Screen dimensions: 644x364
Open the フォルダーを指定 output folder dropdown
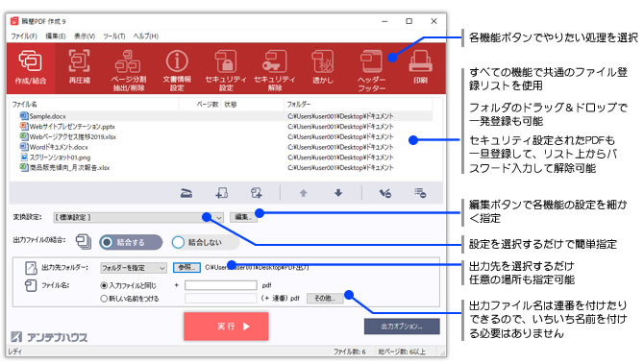point(133,268)
